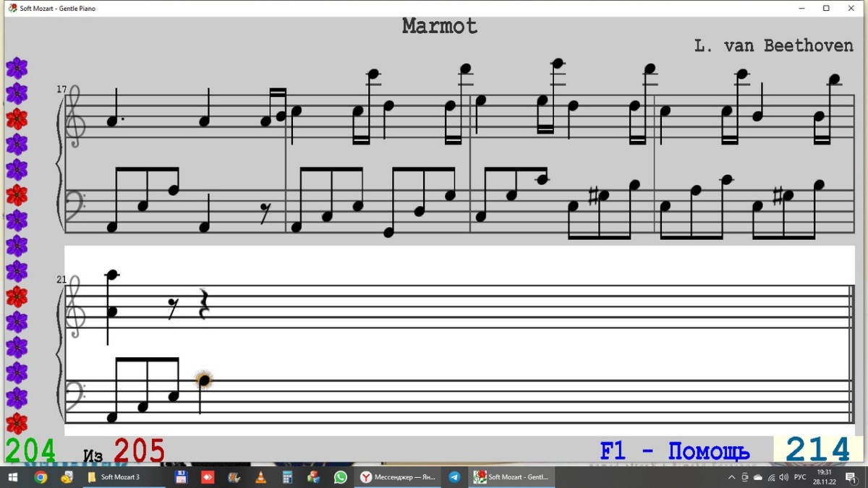The image size is (868, 488).
Task: Open the Wi-Fi network tray icon
Action: point(771,477)
